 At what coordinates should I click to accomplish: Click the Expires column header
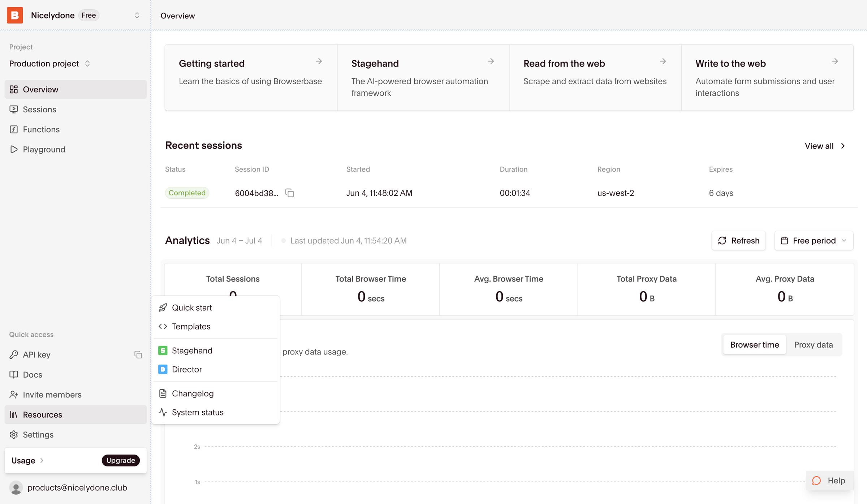click(721, 169)
